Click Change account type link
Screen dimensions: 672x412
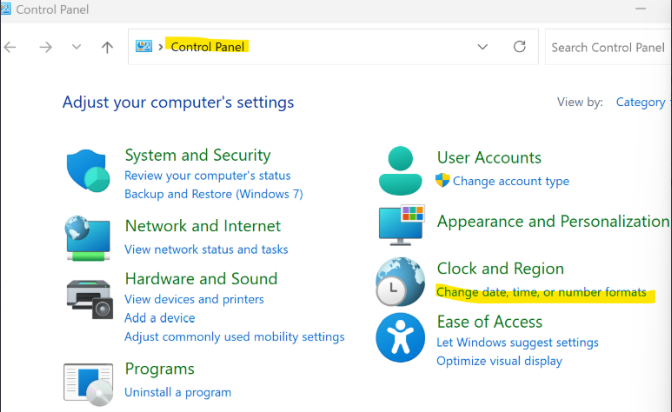[511, 181]
